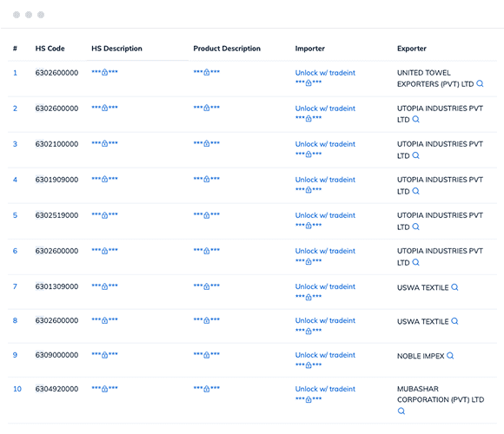Image resolution: width=504 pixels, height=434 pixels.
Task: Click locked Product Description in row 1
Action: coord(206,72)
